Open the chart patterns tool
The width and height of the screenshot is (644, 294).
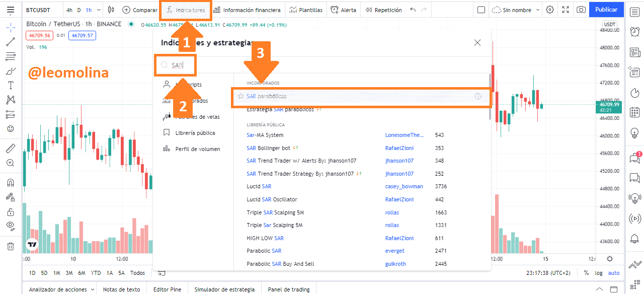[11, 100]
